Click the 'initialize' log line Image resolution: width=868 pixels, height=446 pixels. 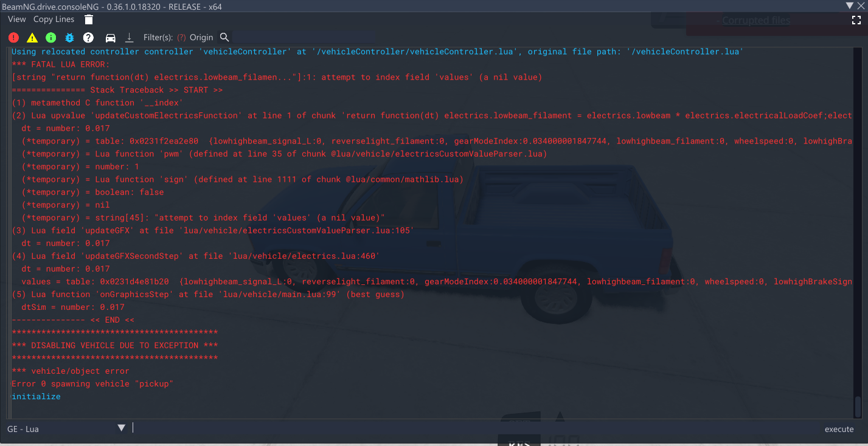tap(36, 396)
